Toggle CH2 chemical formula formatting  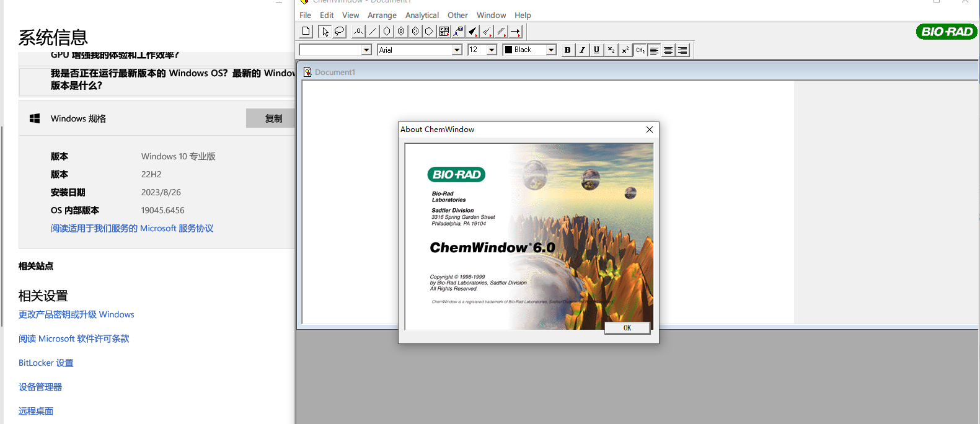tap(640, 50)
